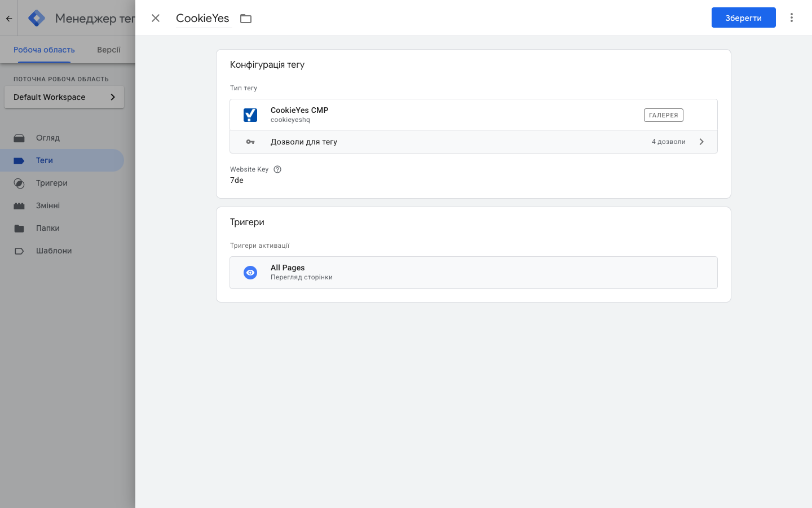Open Папки in the sidebar
Image resolution: width=812 pixels, height=508 pixels.
point(62,228)
